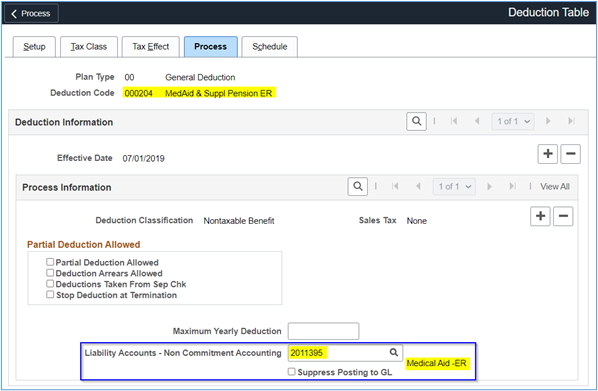Click the Medical Aid -ER description
598x391 pixels.
point(436,363)
